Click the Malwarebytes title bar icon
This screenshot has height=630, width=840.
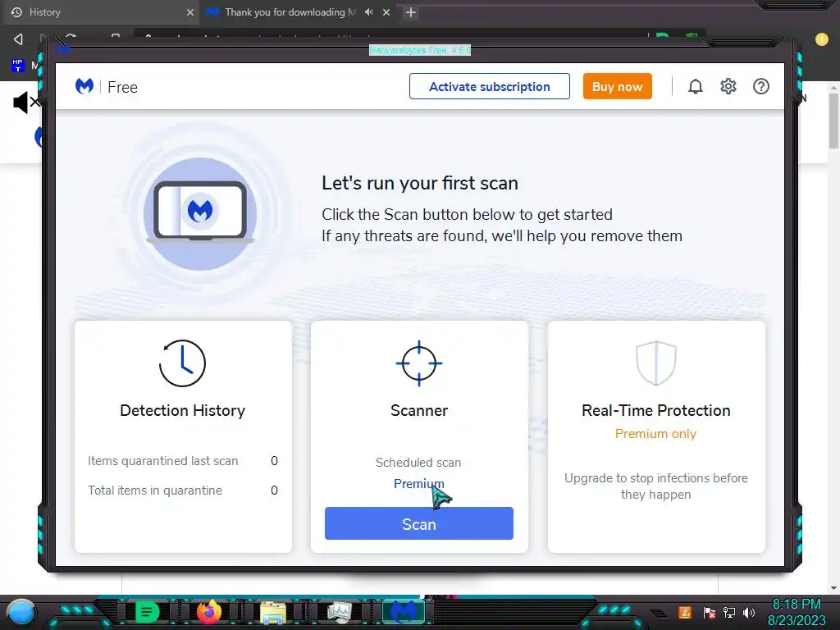click(x=64, y=50)
